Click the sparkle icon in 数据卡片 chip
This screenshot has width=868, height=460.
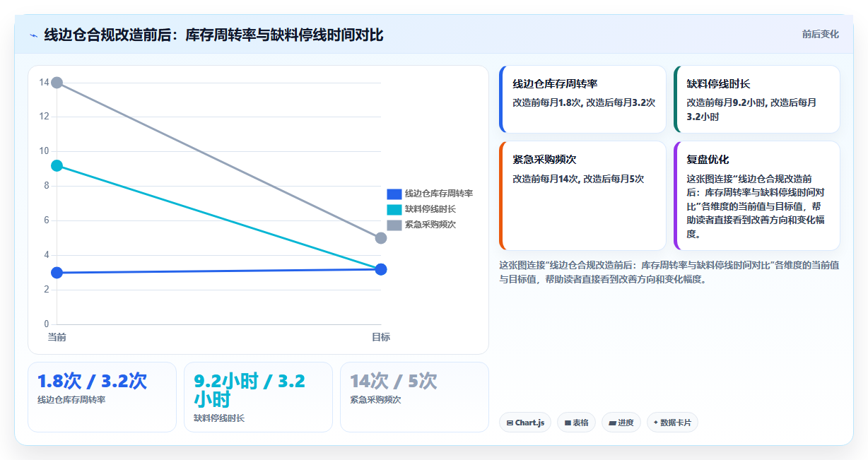(656, 423)
